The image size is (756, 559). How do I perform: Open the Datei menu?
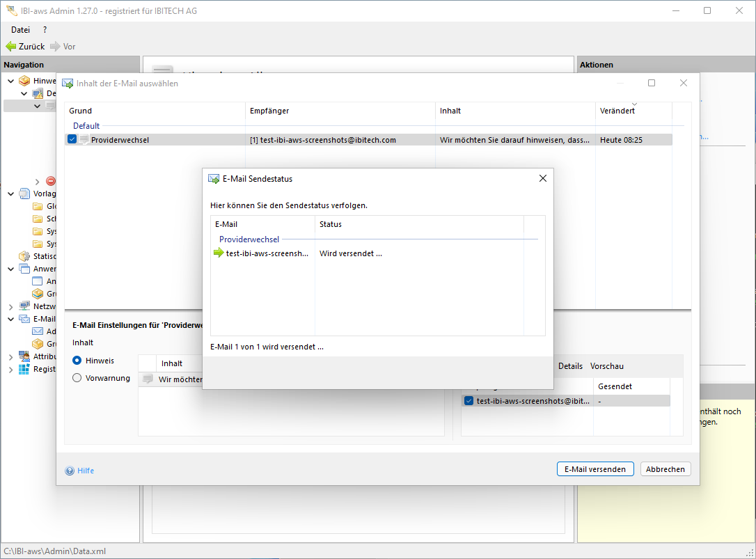coord(20,30)
